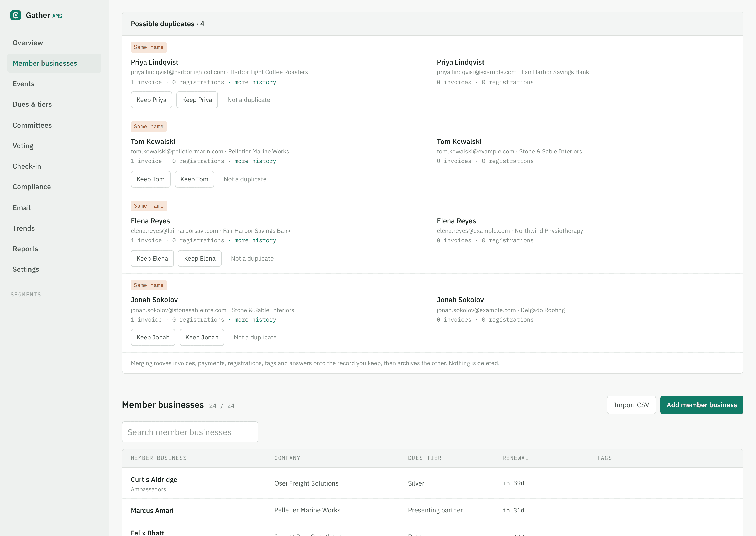
Task: Focus the Search member businesses field
Action: (x=190, y=432)
